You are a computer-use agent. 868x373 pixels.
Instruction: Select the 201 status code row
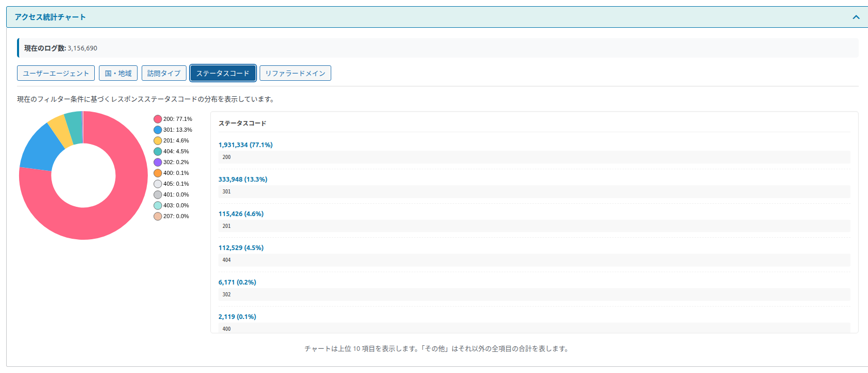coord(534,226)
